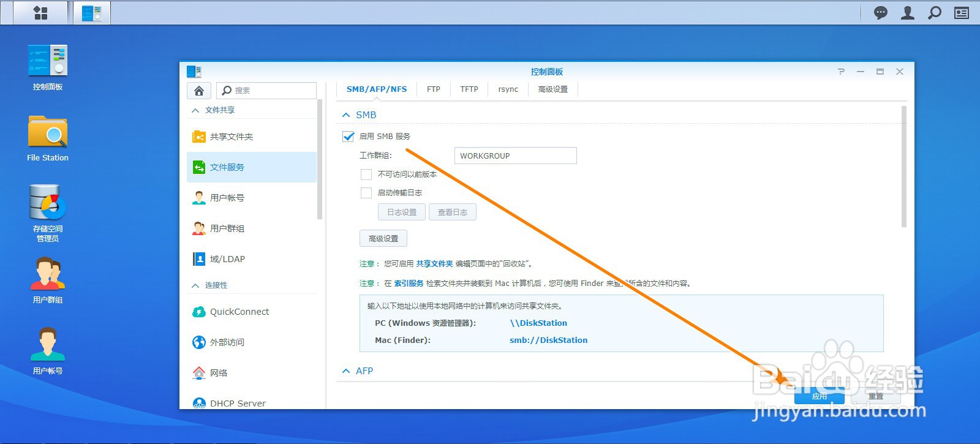Switch to rsync tab
980x444 pixels.
[508, 89]
